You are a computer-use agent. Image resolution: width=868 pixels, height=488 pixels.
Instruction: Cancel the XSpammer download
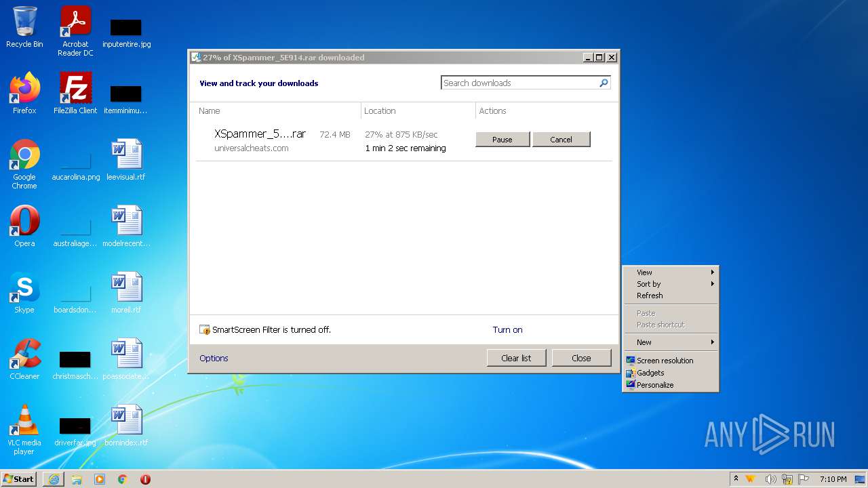[x=561, y=139]
